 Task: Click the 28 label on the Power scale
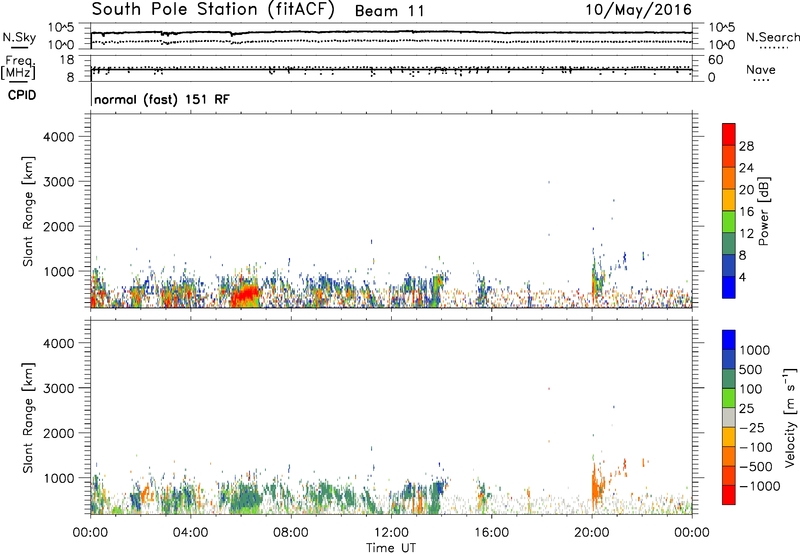(746, 146)
